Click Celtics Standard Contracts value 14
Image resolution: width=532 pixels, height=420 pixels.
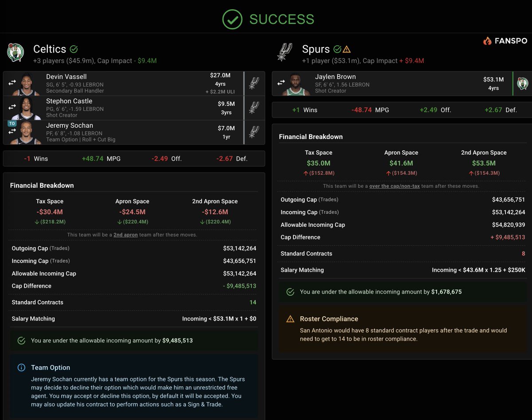tap(253, 302)
